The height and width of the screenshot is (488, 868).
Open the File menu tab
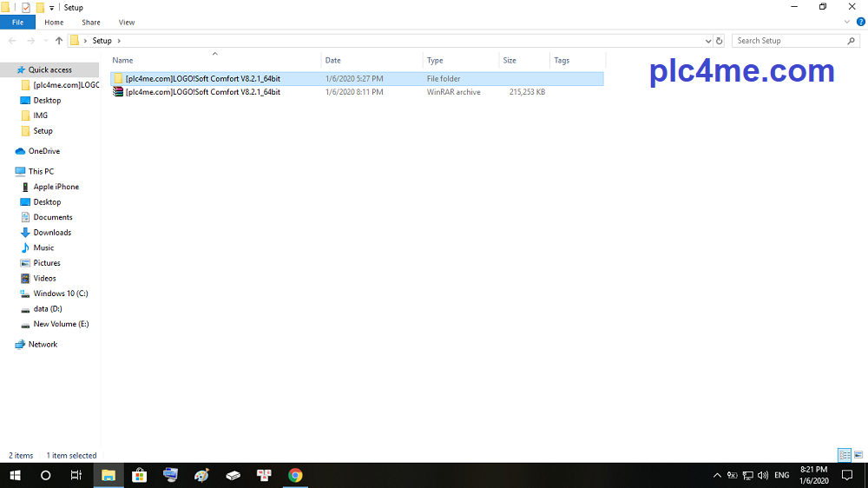[17, 22]
